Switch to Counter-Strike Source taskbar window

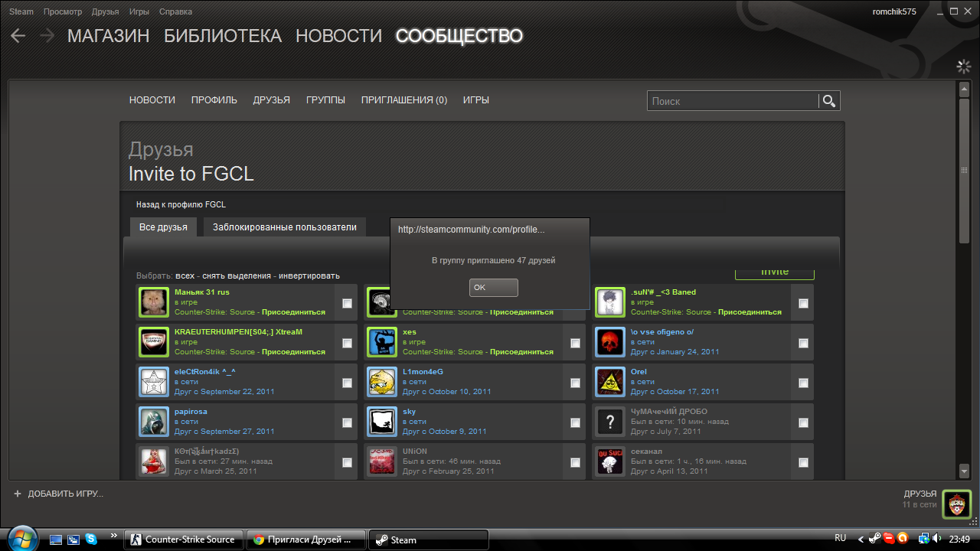click(184, 540)
